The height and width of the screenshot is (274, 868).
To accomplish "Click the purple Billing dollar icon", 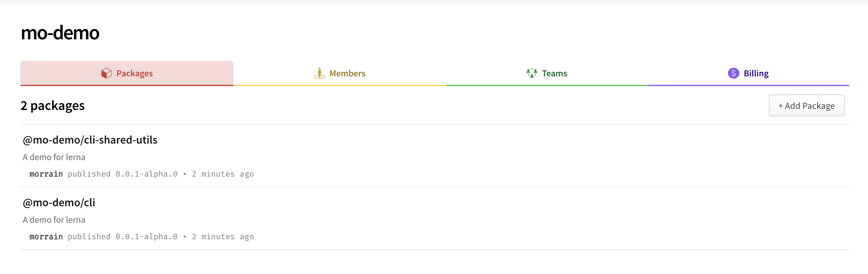I will pos(733,73).
